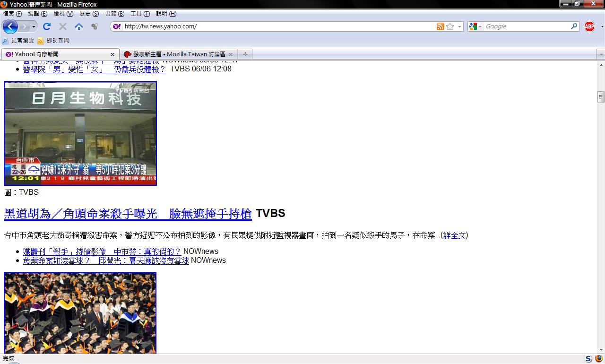Open link 角頭命案如滾雪球？ 邱豐光
The width and height of the screenshot is (605, 364).
(106, 260)
